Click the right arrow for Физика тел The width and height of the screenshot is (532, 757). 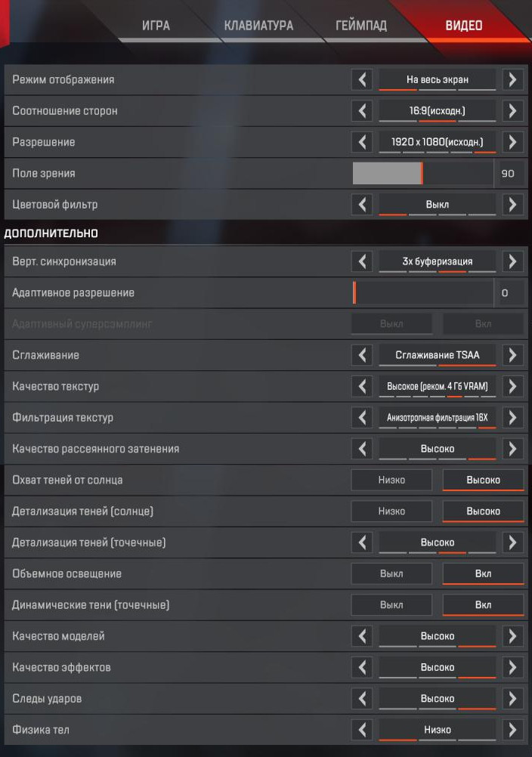pyautogui.click(x=512, y=730)
